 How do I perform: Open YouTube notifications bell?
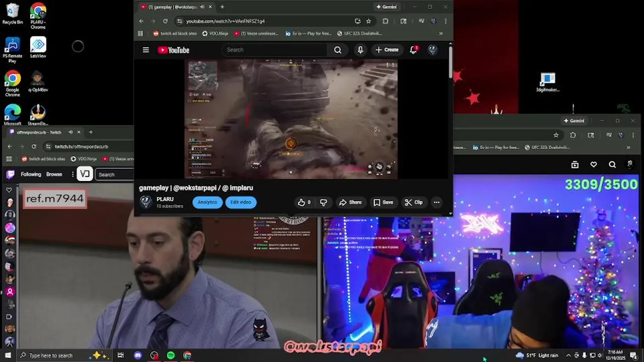tap(413, 50)
